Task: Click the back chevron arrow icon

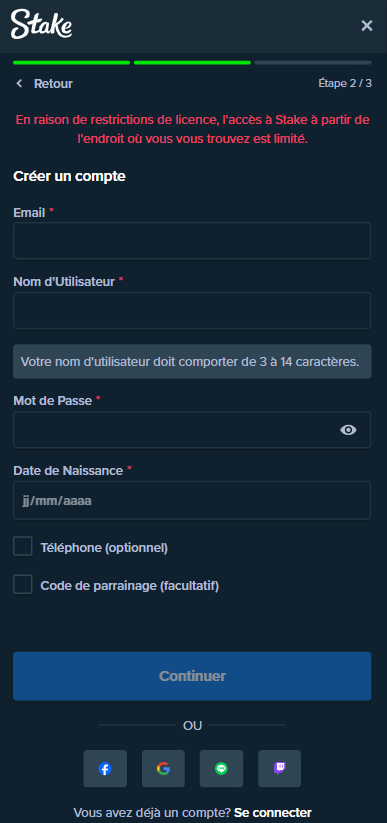Action: (19, 83)
